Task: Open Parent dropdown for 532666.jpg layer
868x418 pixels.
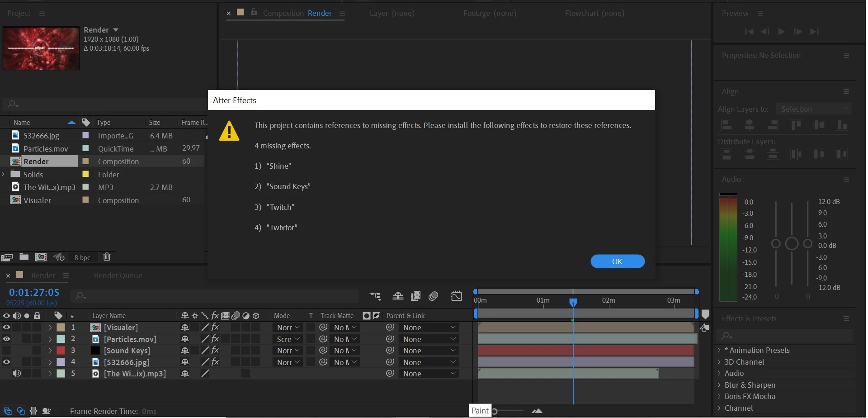Action: pos(429,362)
